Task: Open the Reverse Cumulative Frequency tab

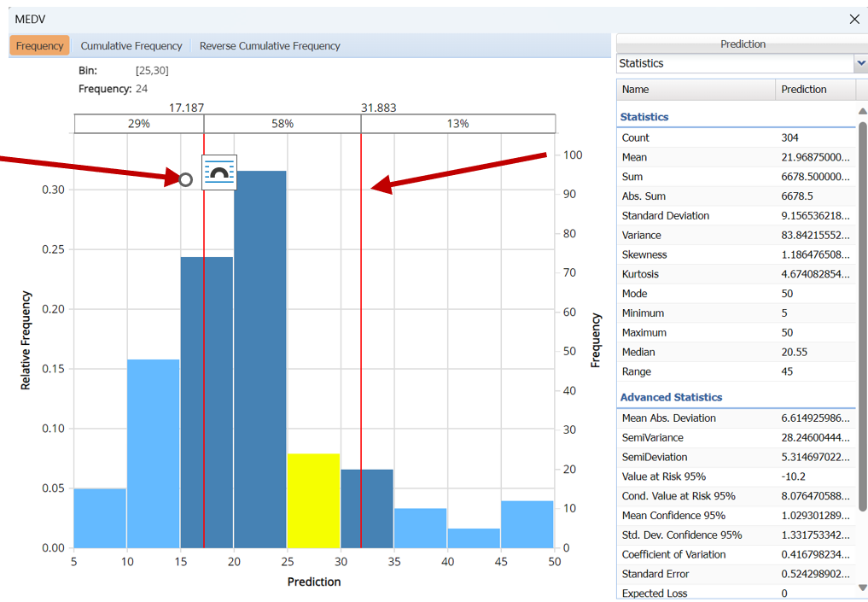Action: (x=270, y=46)
